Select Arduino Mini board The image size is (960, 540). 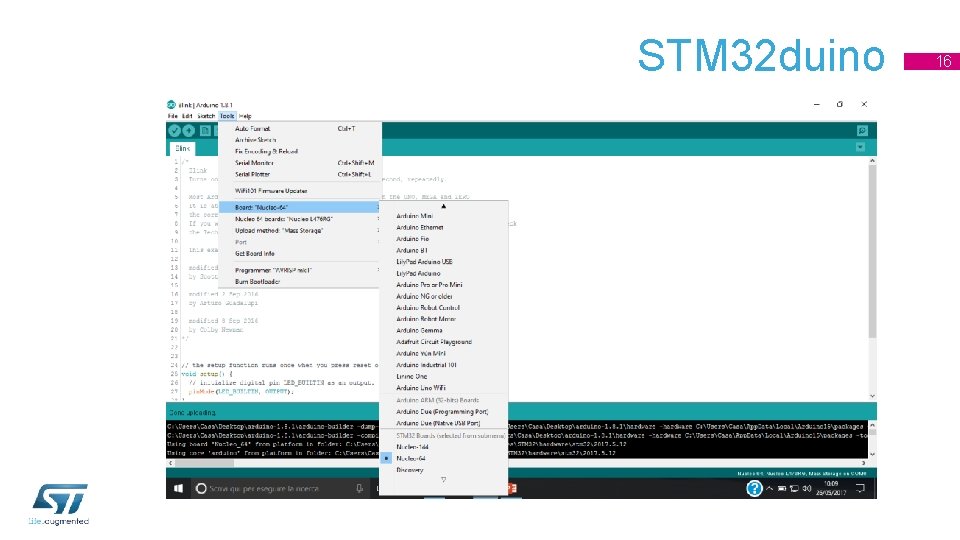(x=444, y=216)
